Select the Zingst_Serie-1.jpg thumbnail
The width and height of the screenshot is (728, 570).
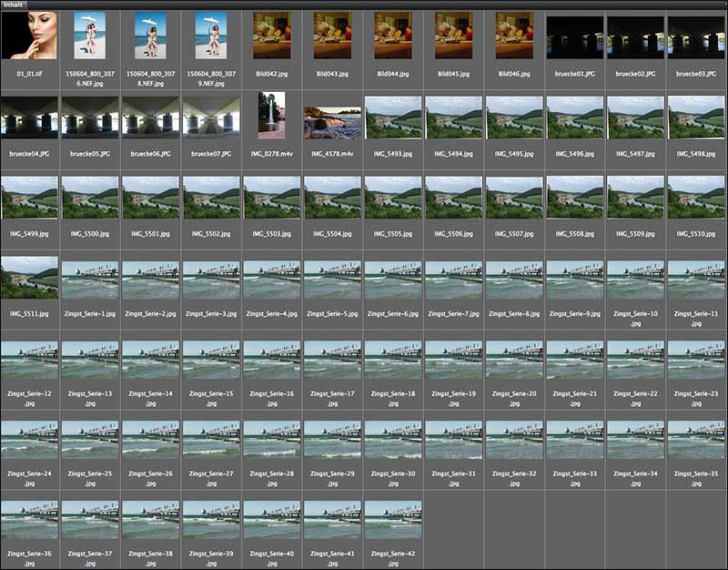[x=89, y=280]
